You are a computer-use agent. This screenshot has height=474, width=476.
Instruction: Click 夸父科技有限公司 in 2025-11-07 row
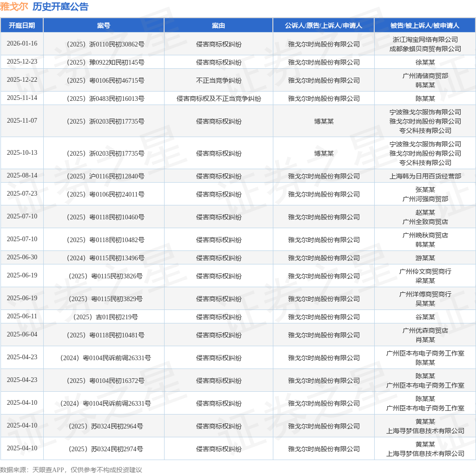pos(425,131)
